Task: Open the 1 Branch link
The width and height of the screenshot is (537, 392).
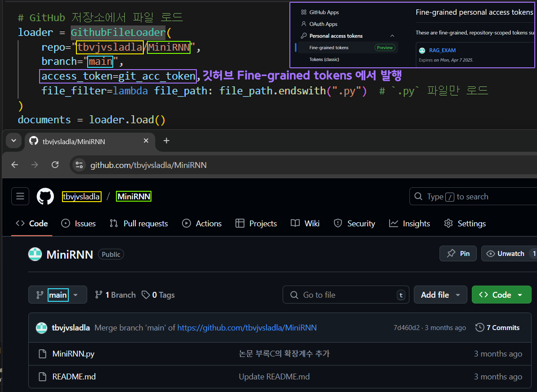Action: pos(115,295)
